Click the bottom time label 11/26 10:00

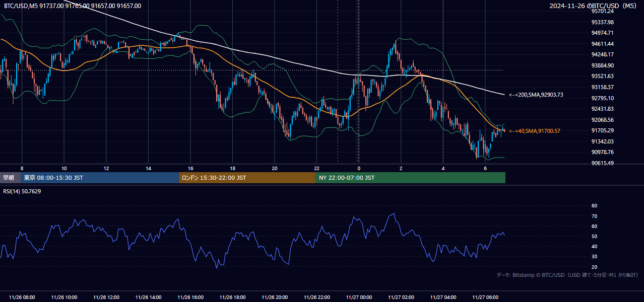click(64, 297)
